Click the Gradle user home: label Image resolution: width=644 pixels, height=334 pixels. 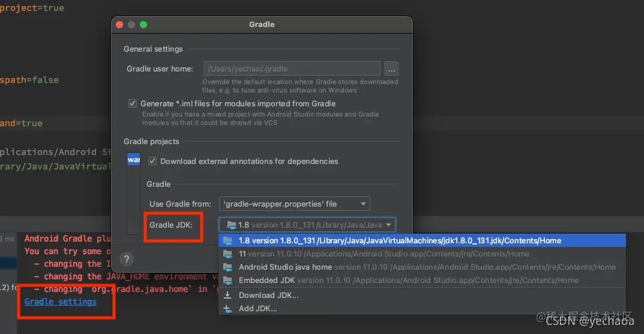160,68
